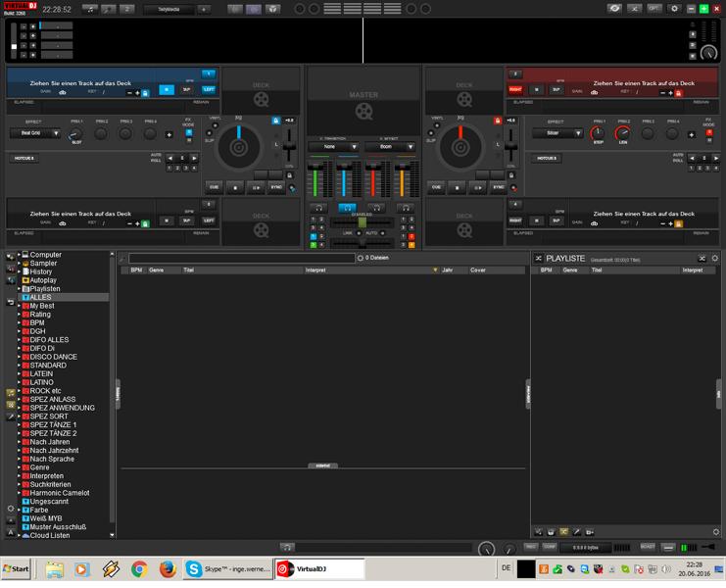Toggle the pitch lock icon on right deck
726x588 pixels.
point(498,120)
